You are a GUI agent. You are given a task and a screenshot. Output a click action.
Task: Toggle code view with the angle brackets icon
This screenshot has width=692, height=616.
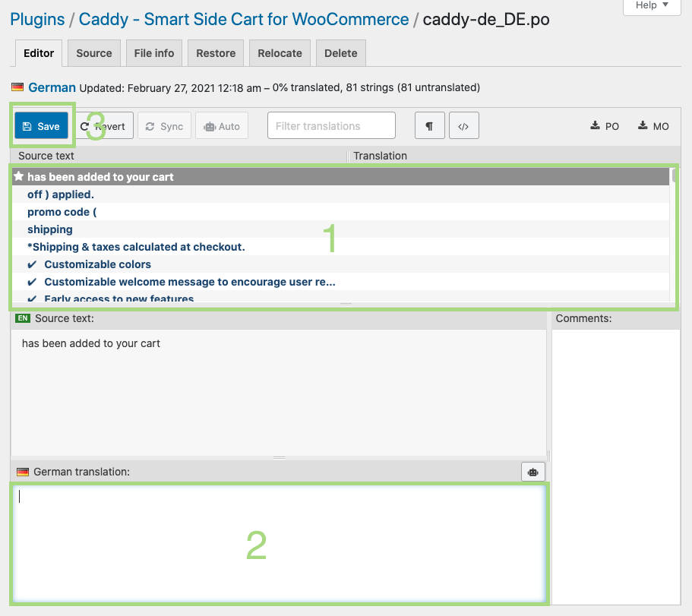[x=464, y=126]
